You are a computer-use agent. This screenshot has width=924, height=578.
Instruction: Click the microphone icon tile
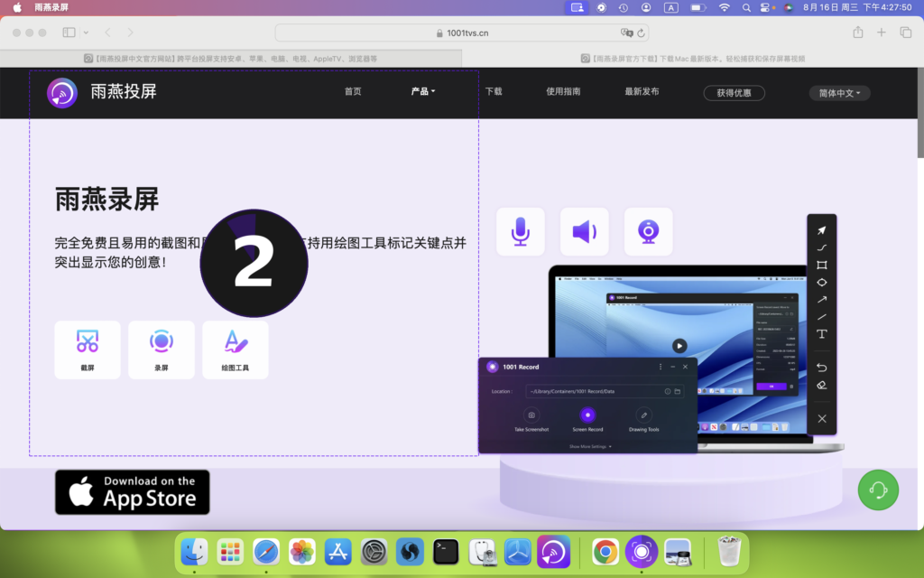[521, 231]
